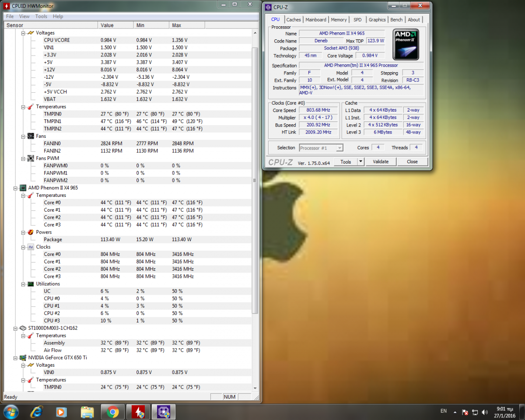The width and height of the screenshot is (525, 420).
Task: Collapse the ST1000DM003-1CH162 drive node
Action: [16, 328]
